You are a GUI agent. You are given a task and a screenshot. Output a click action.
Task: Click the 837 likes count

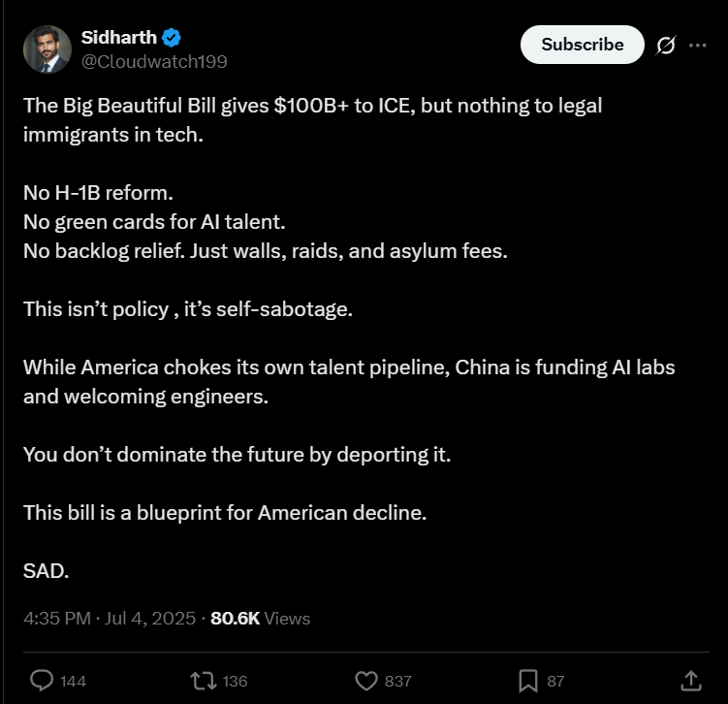pyautogui.click(x=398, y=682)
